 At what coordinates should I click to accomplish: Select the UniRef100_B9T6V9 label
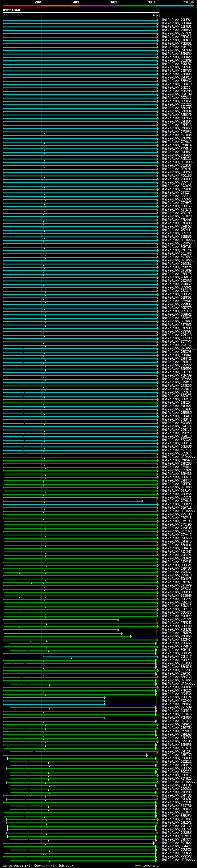(177, 585)
